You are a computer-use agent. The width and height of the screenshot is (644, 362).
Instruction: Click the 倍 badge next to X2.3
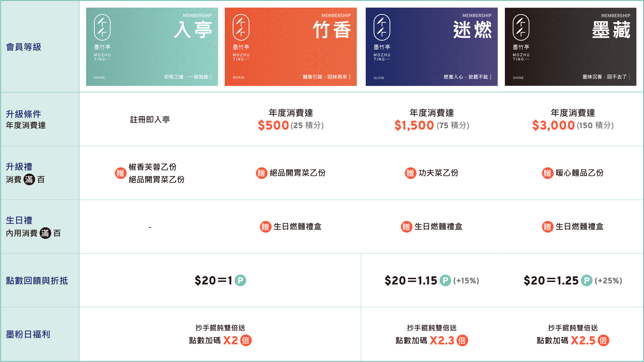pyautogui.click(x=462, y=340)
